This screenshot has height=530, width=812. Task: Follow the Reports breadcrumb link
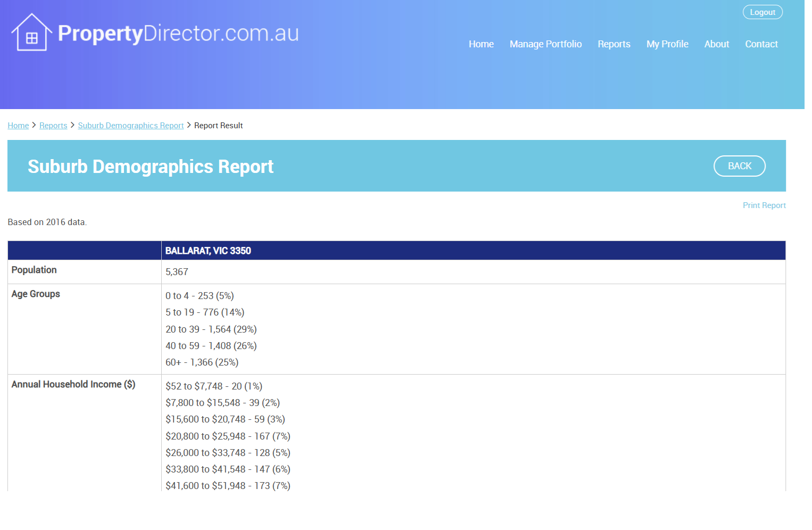(x=53, y=126)
